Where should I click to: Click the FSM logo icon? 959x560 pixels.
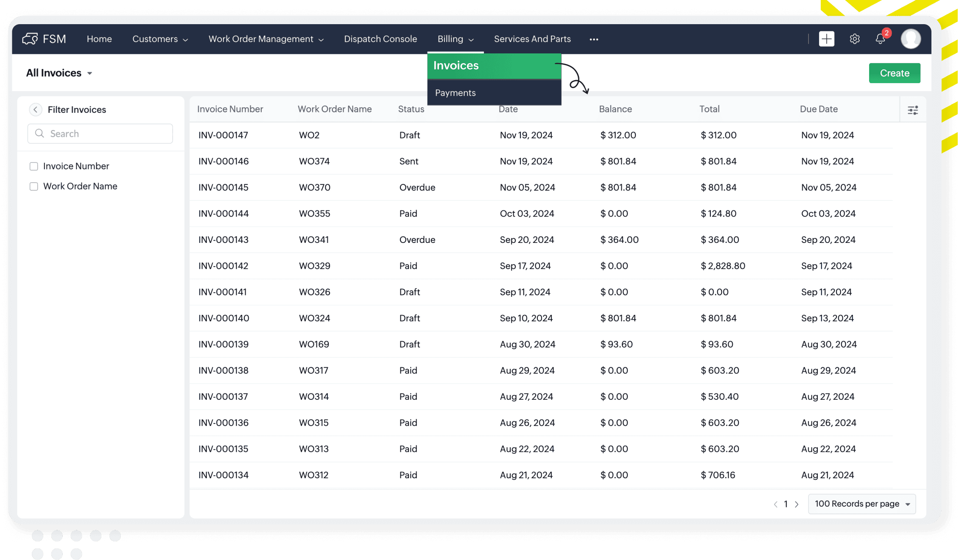click(30, 39)
